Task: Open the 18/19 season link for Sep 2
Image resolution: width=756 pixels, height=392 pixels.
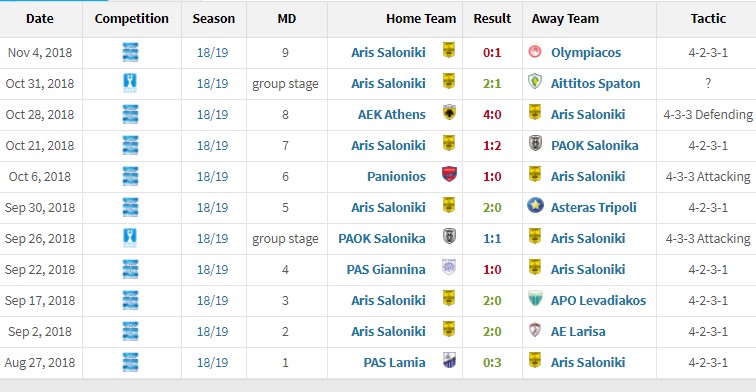Action: pos(212,332)
